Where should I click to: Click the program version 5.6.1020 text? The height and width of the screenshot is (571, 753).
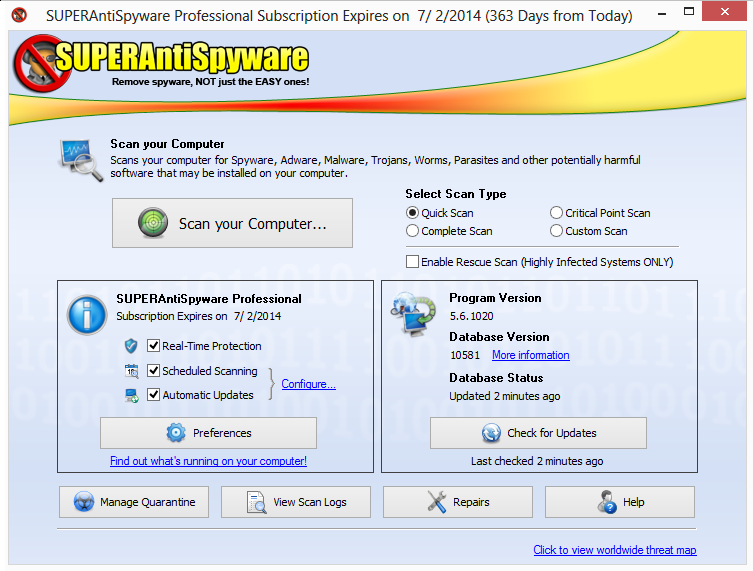coord(472,316)
